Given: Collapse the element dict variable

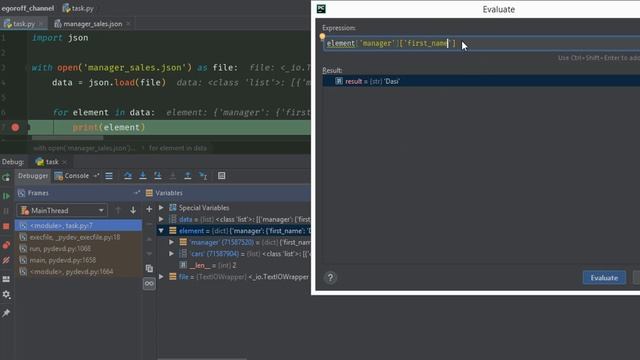Looking at the screenshot, I should point(161,231).
